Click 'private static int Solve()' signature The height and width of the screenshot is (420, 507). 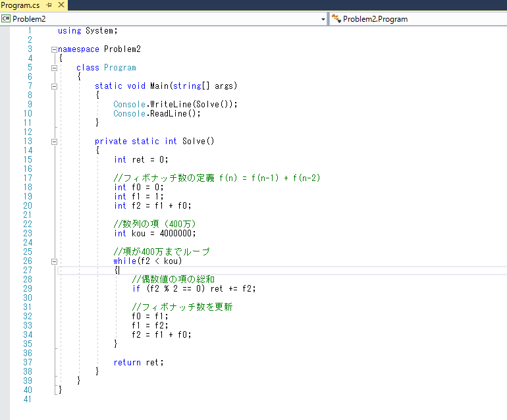[x=155, y=142]
